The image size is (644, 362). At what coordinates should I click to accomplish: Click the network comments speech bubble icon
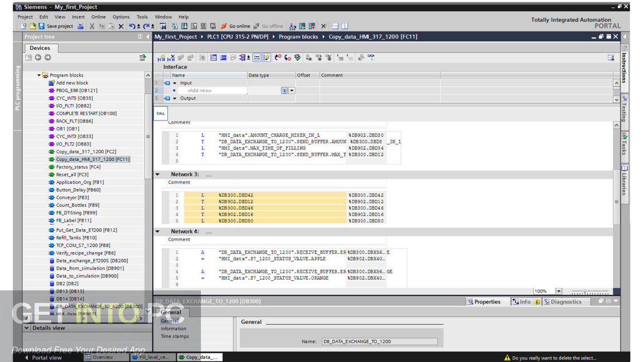point(233,57)
